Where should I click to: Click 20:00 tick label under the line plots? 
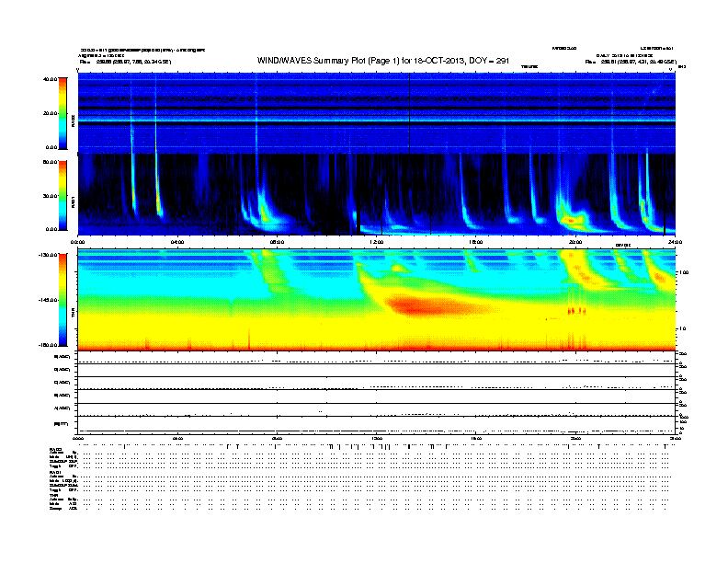tap(575, 438)
